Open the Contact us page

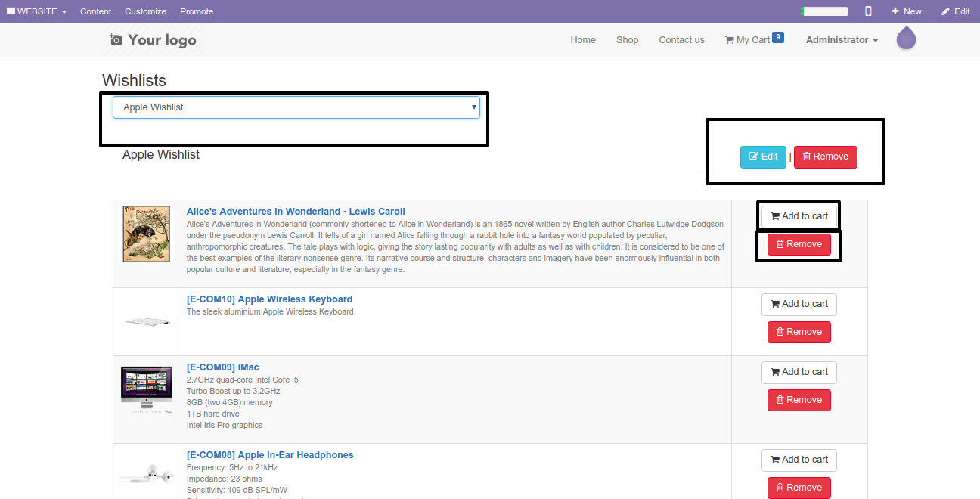681,40
